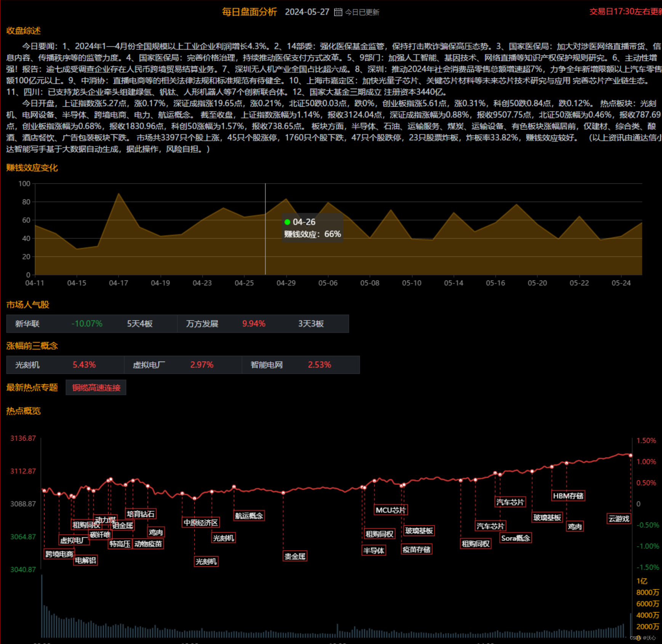Click the 赚钱效应变化 section heading
The width and height of the screenshot is (662, 644).
32,168
